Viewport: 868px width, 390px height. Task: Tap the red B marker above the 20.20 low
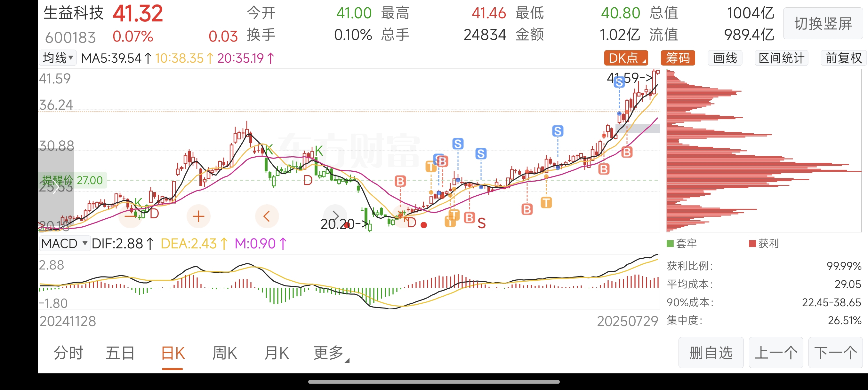click(400, 181)
